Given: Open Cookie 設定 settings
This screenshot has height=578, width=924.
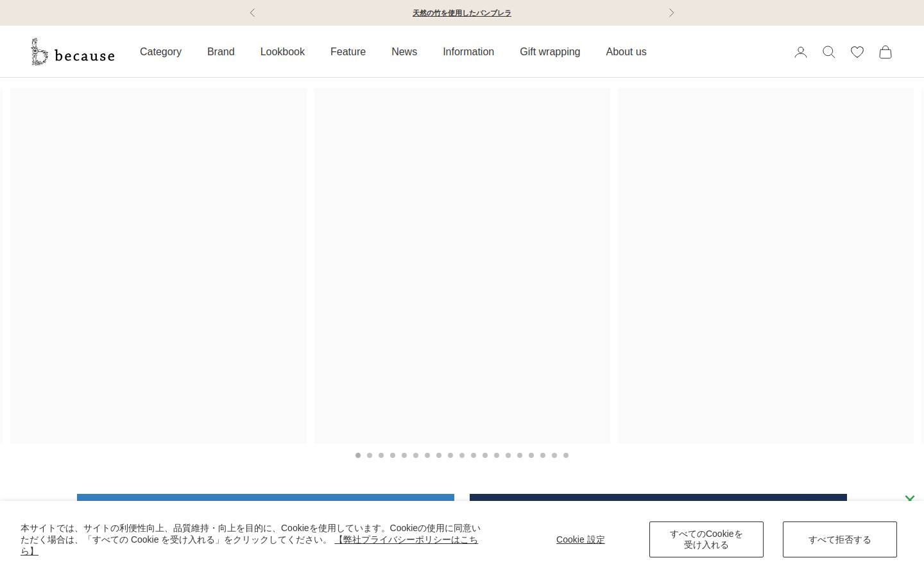Looking at the screenshot, I should 581,539.
